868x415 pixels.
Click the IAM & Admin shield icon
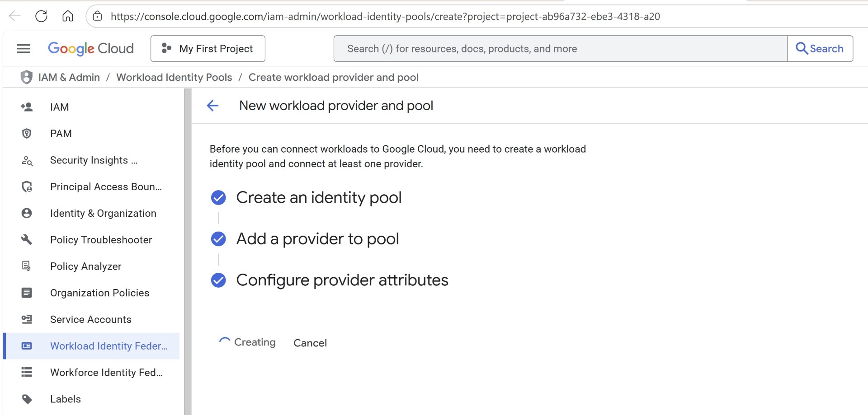[27, 77]
